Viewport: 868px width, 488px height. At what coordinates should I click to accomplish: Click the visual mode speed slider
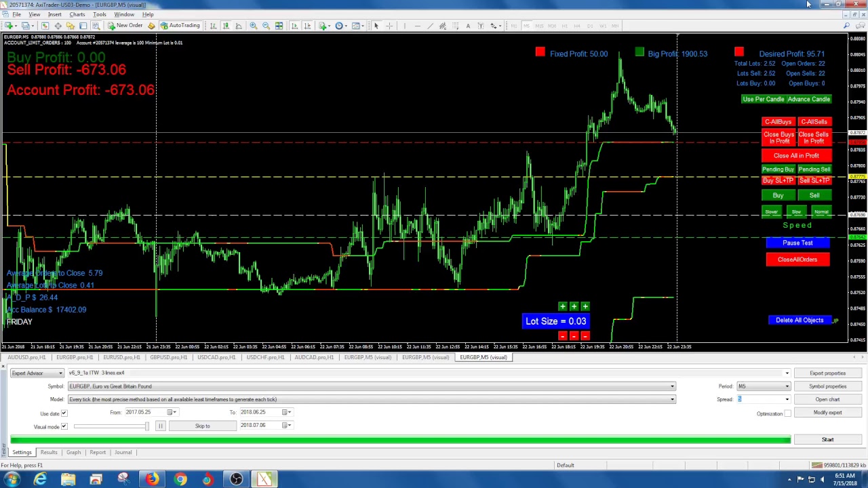coord(111,426)
